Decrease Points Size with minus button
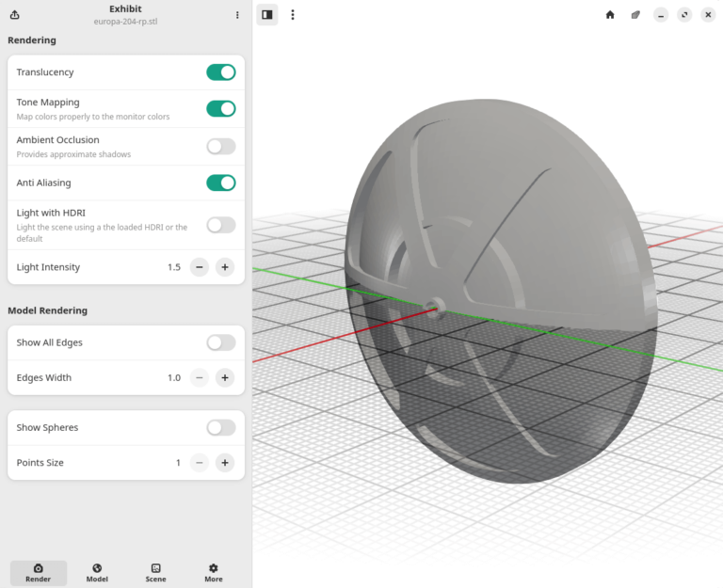Viewport: 723px width, 588px height. [x=200, y=463]
